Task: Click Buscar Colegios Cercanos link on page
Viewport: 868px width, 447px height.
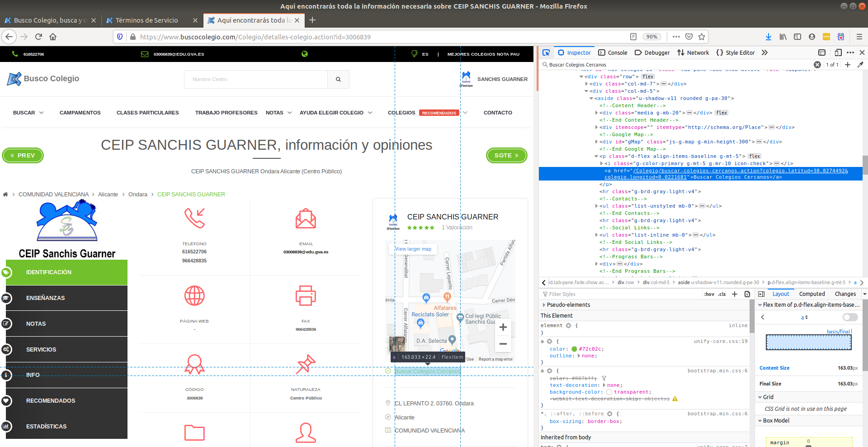Action: (428, 371)
